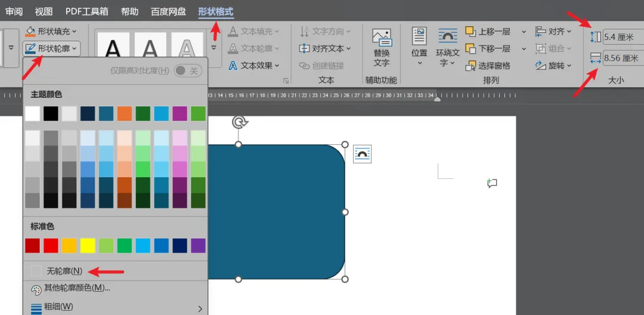The width and height of the screenshot is (644, 315).
Task: Click the rotation handle above the shape
Action: click(239, 122)
